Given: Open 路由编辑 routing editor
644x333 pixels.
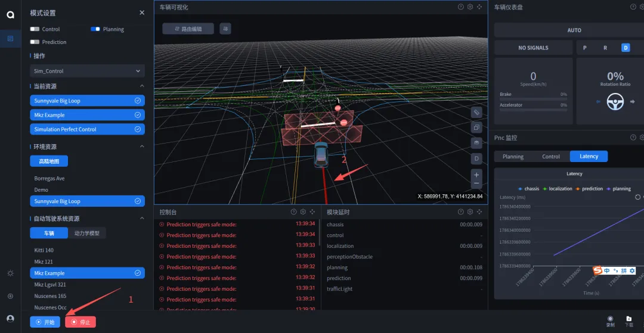Looking at the screenshot, I should click(x=188, y=29).
